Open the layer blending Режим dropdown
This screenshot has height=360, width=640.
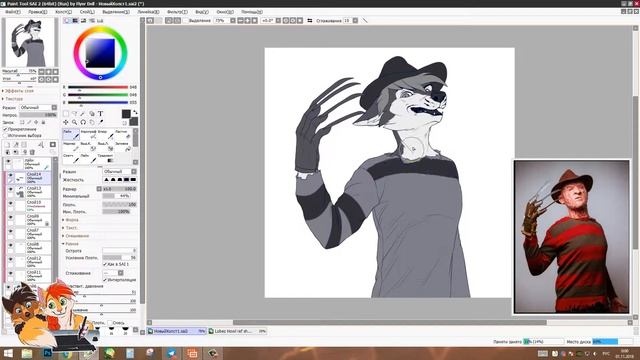point(38,107)
